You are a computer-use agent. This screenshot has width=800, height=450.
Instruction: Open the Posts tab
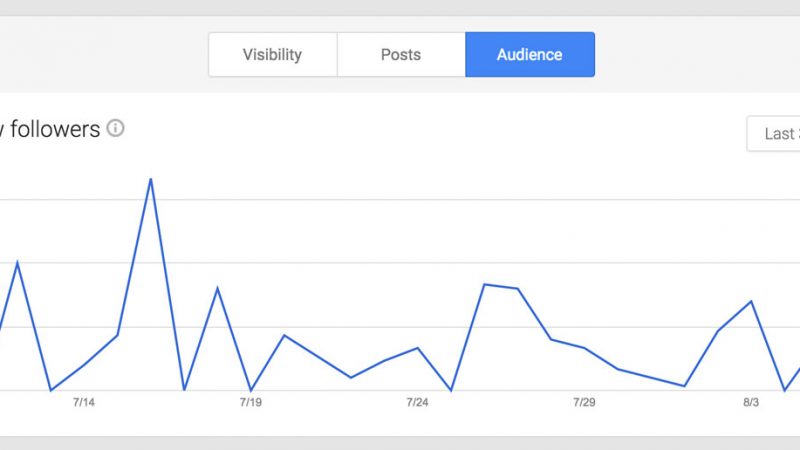(401, 55)
